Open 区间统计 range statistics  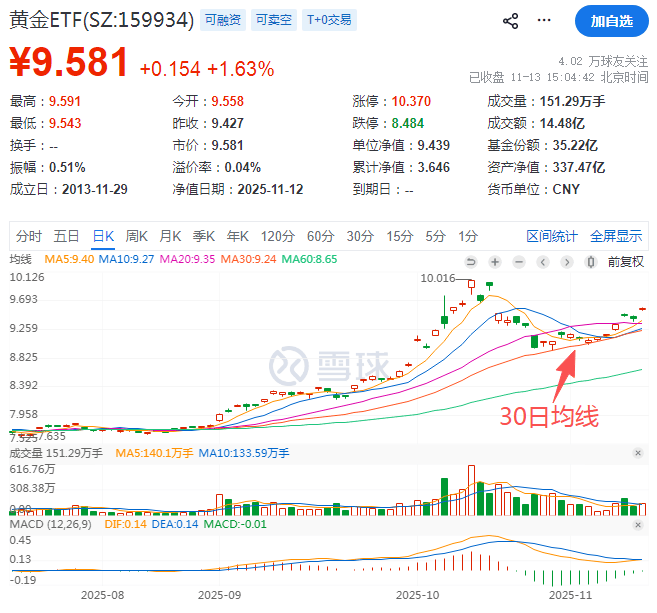coord(552,236)
